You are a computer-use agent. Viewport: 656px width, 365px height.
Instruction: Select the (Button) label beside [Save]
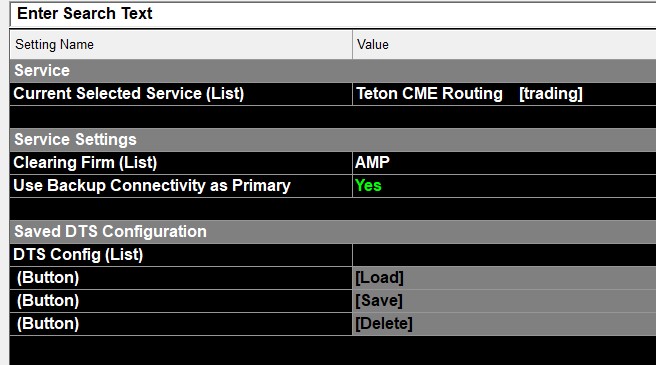(x=181, y=301)
